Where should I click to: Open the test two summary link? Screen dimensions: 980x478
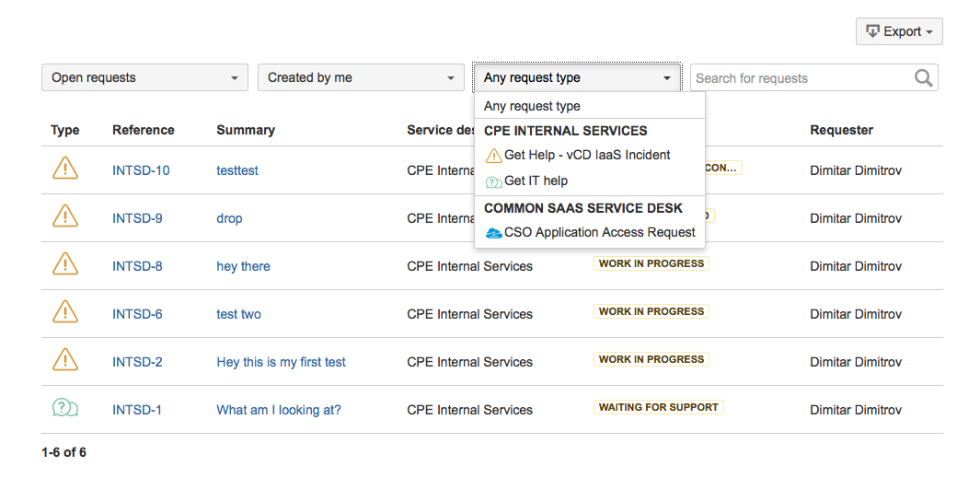tap(238, 314)
